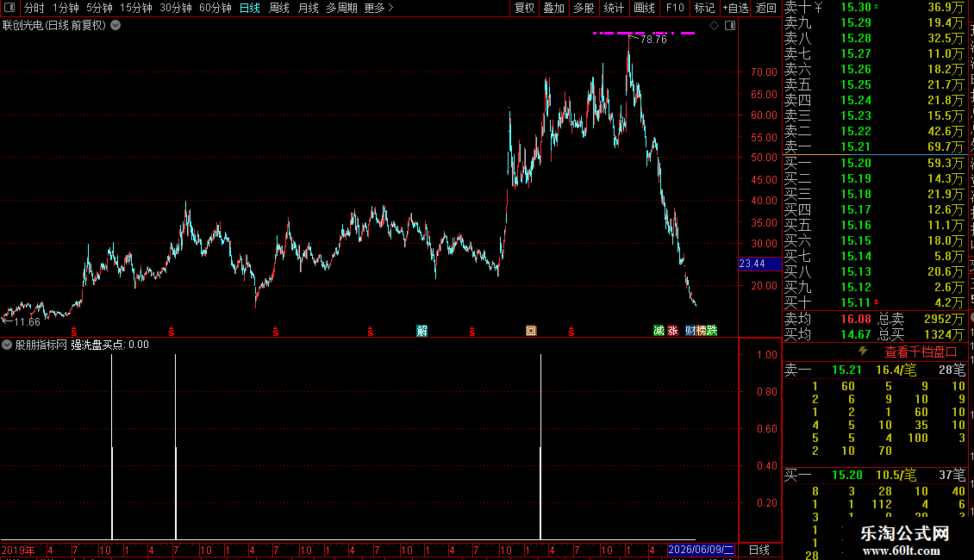This screenshot has height=560, width=974.
Task: Open the stock title dropdown arrow
Action: click(116, 26)
